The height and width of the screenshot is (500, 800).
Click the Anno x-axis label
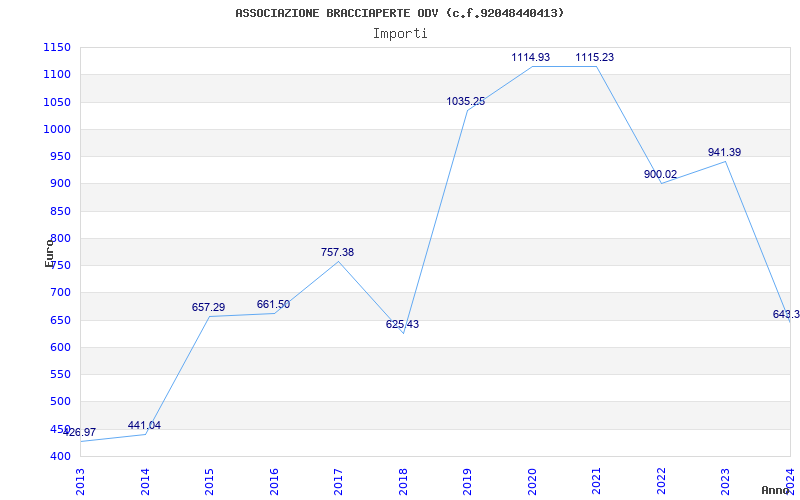pos(776,490)
